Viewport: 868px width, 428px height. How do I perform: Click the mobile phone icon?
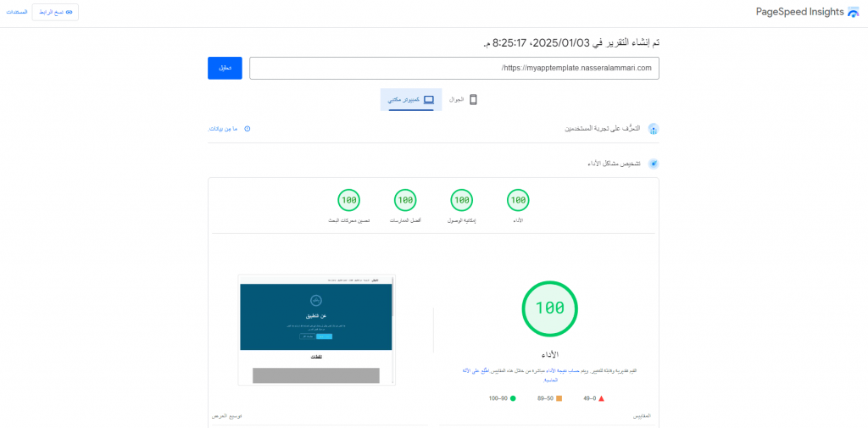(x=473, y=100)
